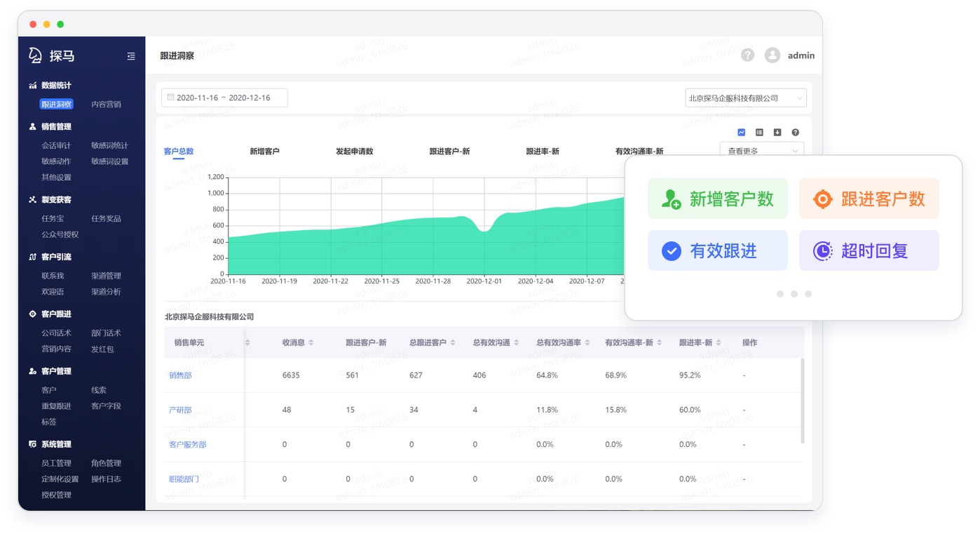
Task: Click the table vertical scrollbar
Action: tap(803, 401)
